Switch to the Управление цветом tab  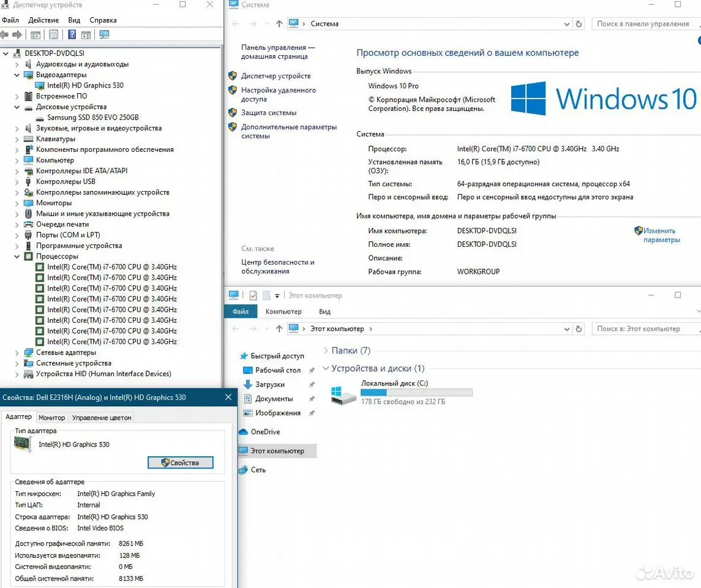(x=102, y=418)
